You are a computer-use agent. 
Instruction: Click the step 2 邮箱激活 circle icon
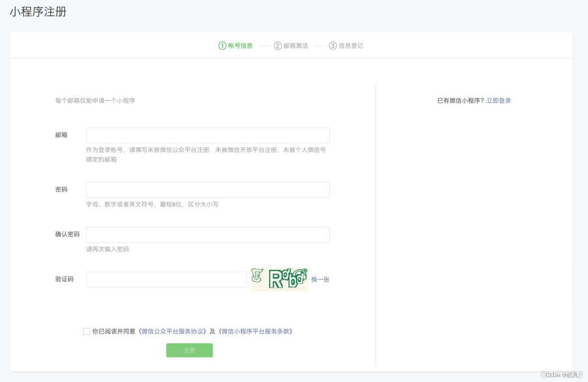click(278, 45)
